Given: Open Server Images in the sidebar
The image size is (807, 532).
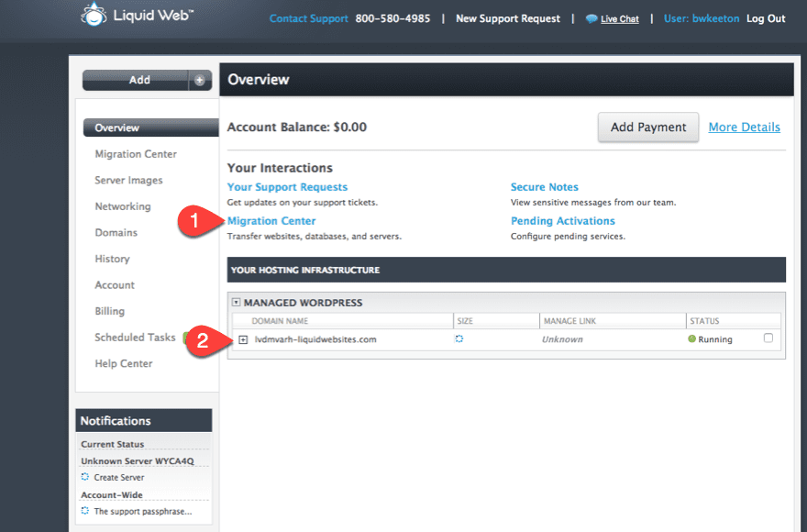Looking at the screenshot, I should click(128, 181).
